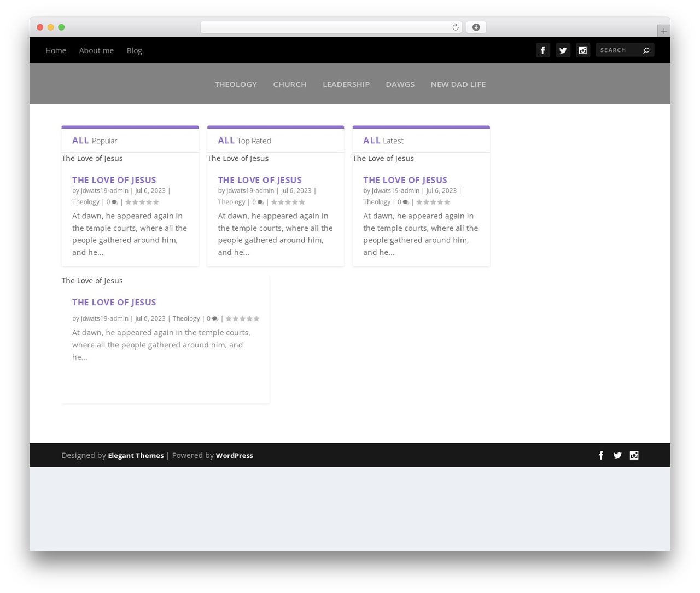Open the Facebook icon in top header
The image size is (700, 593).
pyautogui.click(x=542, y=50)
